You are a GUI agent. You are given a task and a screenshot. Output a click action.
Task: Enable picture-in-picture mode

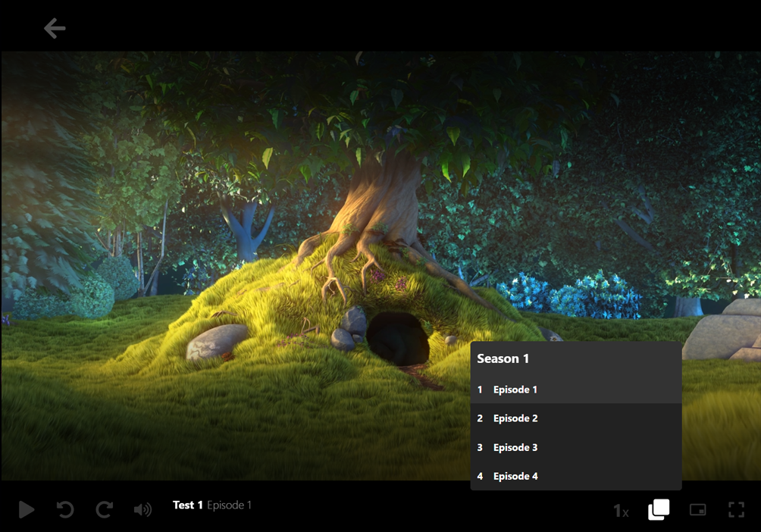(x=697, y=509)
